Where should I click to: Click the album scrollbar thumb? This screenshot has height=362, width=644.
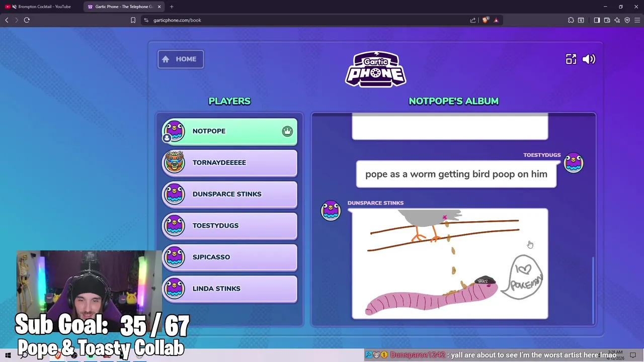click(593, 290)
